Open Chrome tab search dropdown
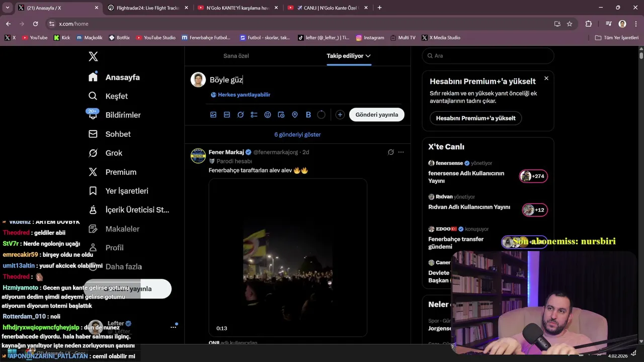The image size is (644, 362). point(7,8)
